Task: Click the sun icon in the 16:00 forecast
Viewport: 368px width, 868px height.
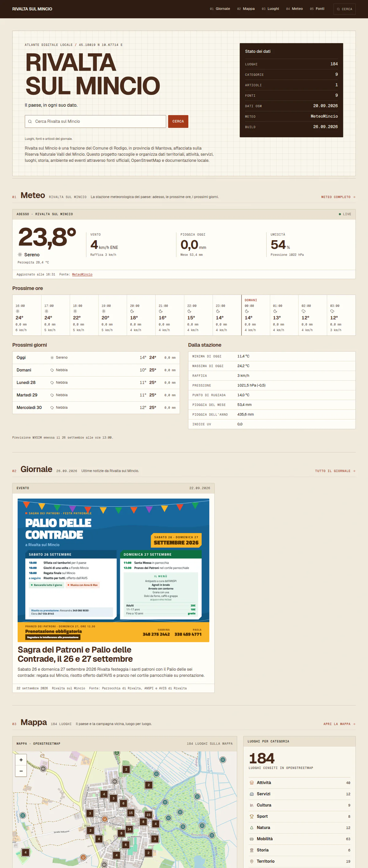Action: [17, 311]
